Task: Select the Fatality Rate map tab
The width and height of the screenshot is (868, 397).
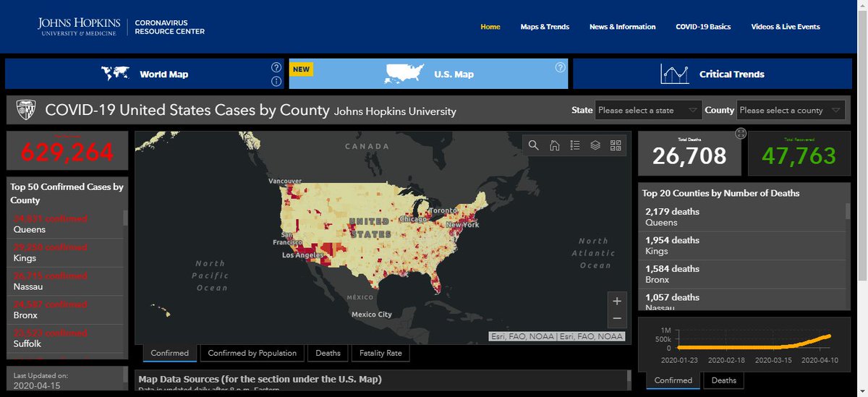Action: coord(380,353)
